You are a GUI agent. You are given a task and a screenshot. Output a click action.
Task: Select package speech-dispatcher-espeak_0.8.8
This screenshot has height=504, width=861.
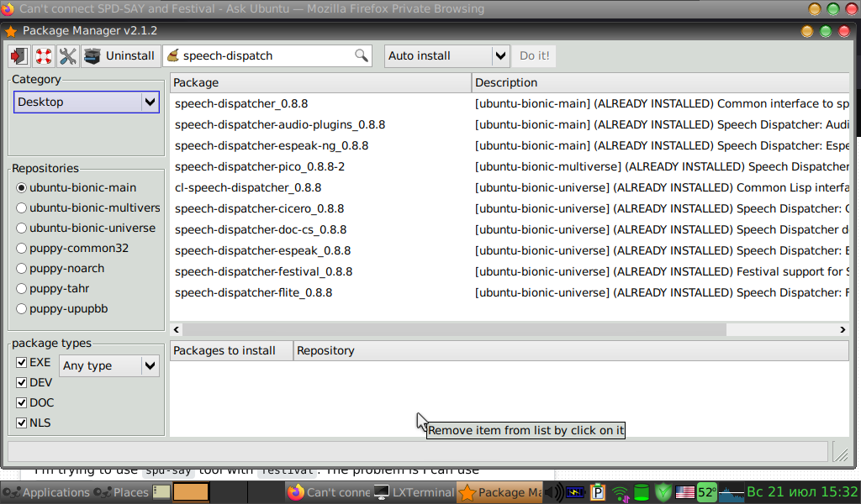[262, 250]
